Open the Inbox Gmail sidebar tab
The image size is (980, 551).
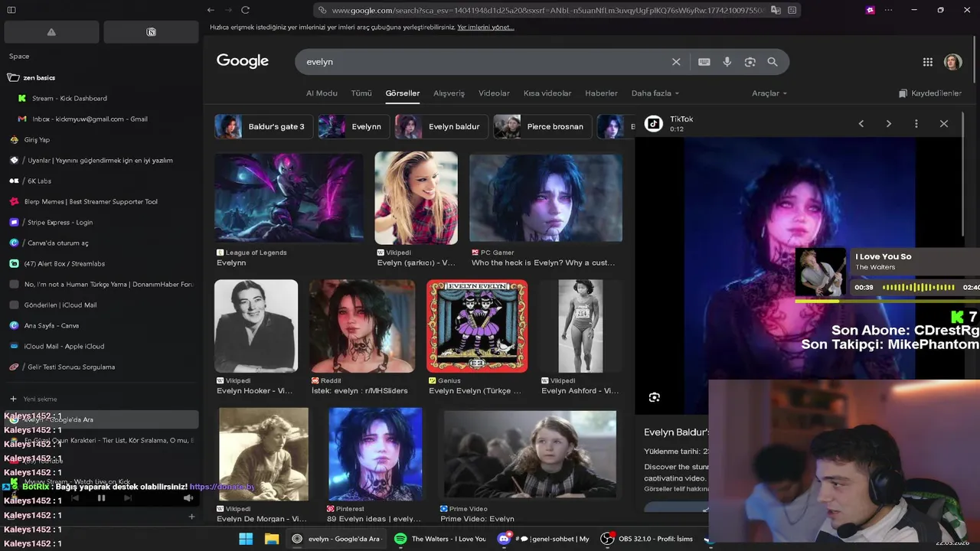(x=100, y=119)
